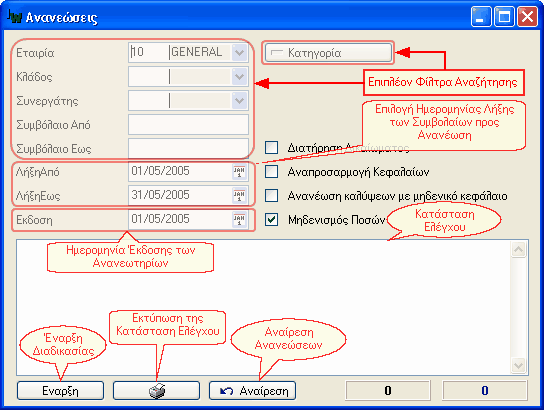The image size is (544, 410).
Task: Expand the Εταιρία dropdown list
Action: coord(239,53)
